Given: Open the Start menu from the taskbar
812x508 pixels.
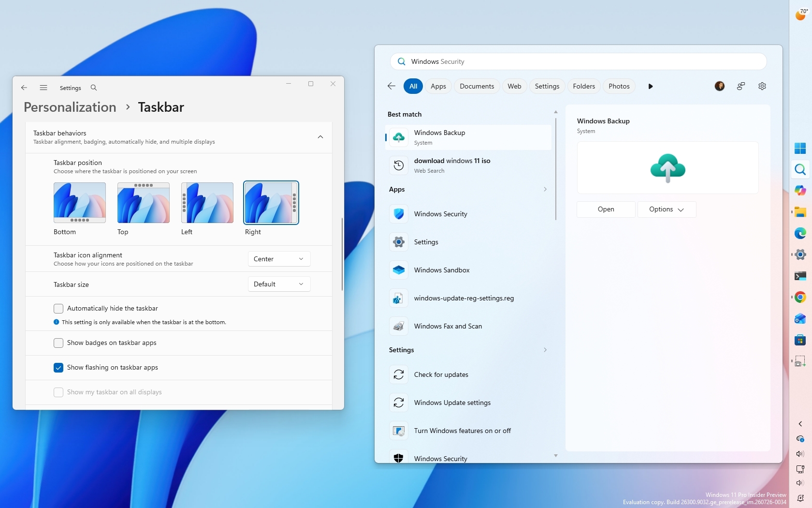Looking at the screenshot, I should [x=800, y=148].
